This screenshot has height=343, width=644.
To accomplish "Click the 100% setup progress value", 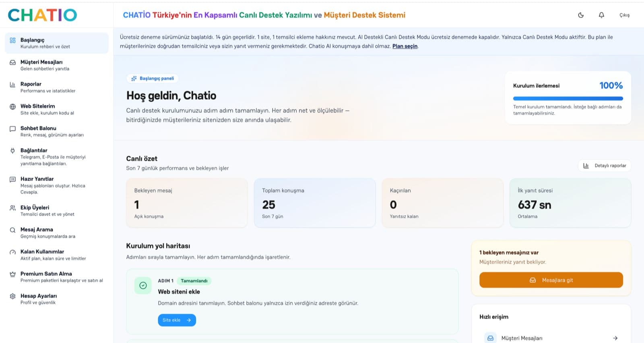I will click(x=611, y=85).
